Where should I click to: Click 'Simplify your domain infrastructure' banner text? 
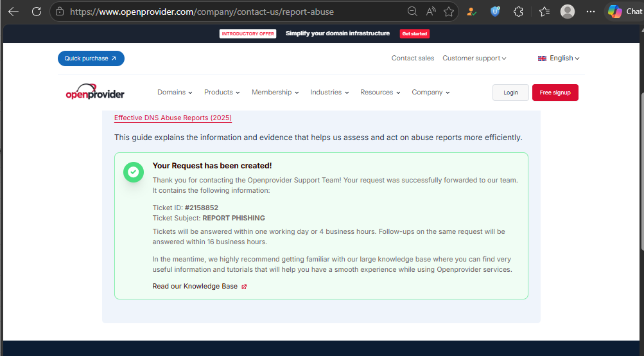click(338, 33)
